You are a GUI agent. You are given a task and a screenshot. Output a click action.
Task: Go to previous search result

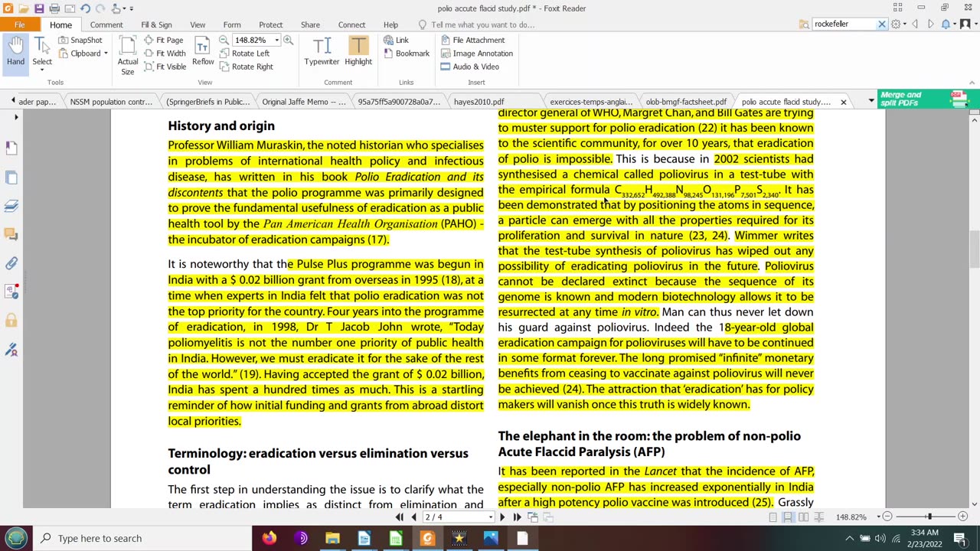pos(916,24)
